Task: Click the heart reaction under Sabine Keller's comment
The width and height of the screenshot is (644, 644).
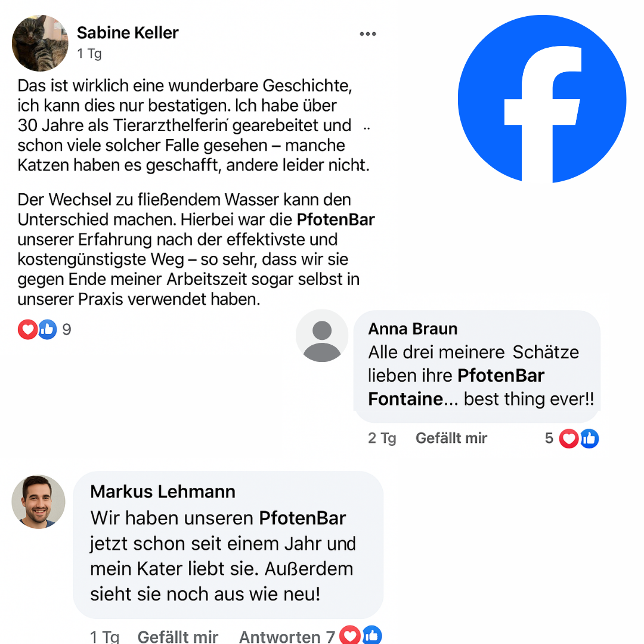Action: [27, 329]
